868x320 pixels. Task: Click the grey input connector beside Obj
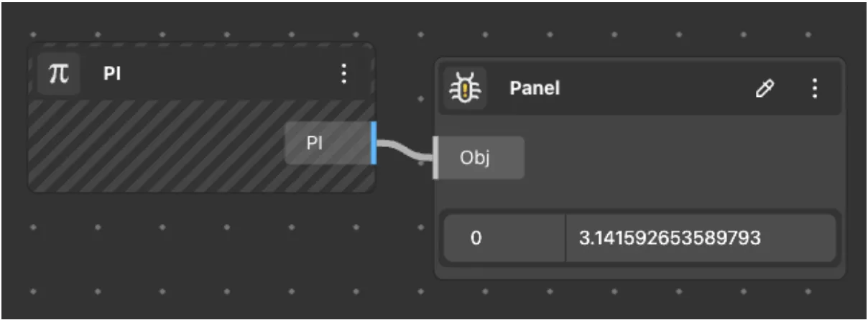point(435,157)
